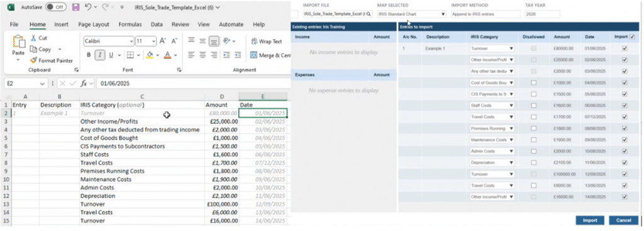
Task: Click Increase Font Size icon
Action: click(163, 41)
